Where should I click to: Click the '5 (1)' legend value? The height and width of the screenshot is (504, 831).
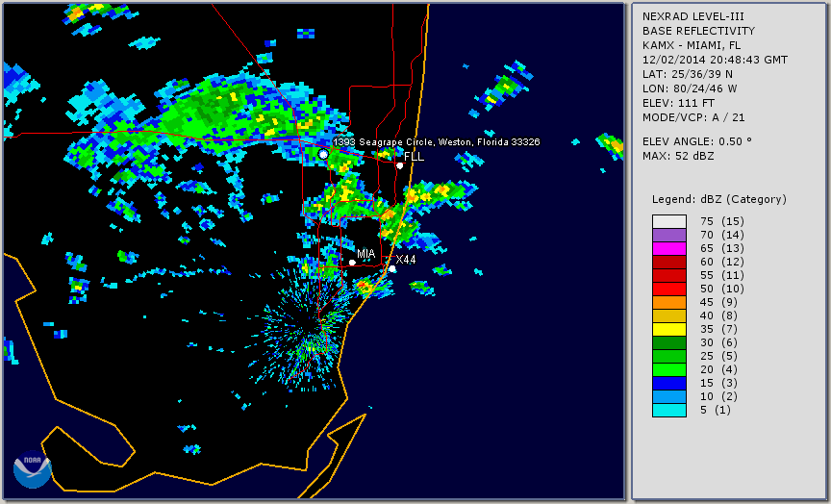coord(716,410)
